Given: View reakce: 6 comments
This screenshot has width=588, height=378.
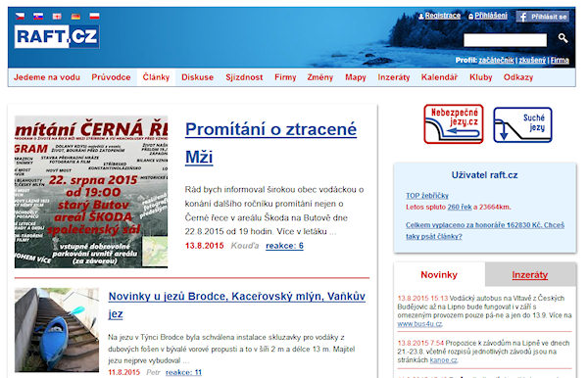Looking at the screenshot, I should click(284, 246).
